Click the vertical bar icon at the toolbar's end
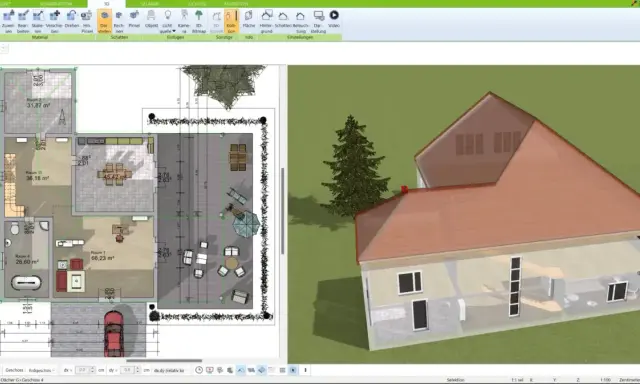Screen dimensions: 640x384 (305, 370)
